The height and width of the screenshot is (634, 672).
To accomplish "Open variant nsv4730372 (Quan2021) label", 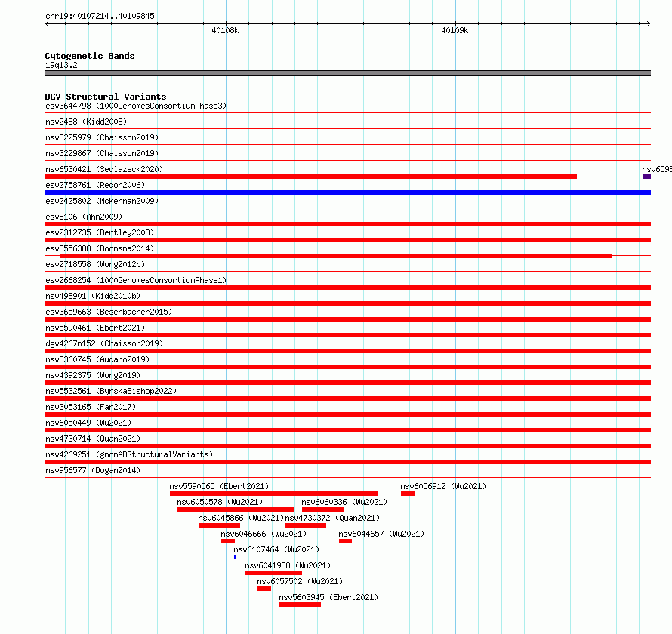I will point(332,518).
